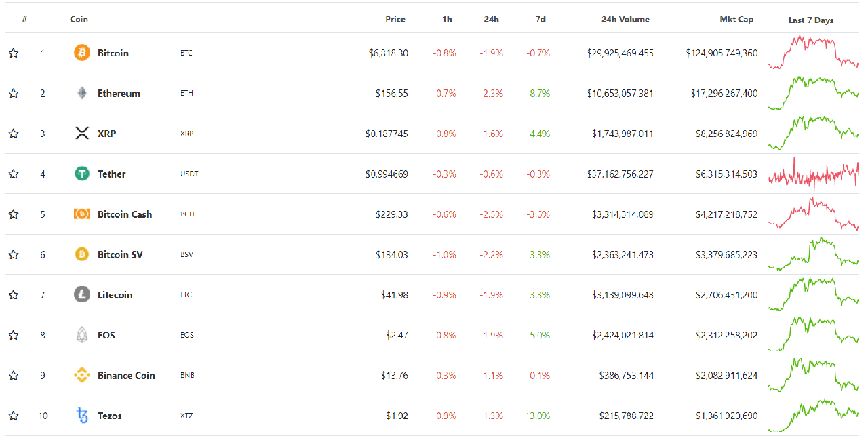Click Bitcoin SV price $184.03
868x438 pixels.
pyautogui.click(x=392, y=254)
